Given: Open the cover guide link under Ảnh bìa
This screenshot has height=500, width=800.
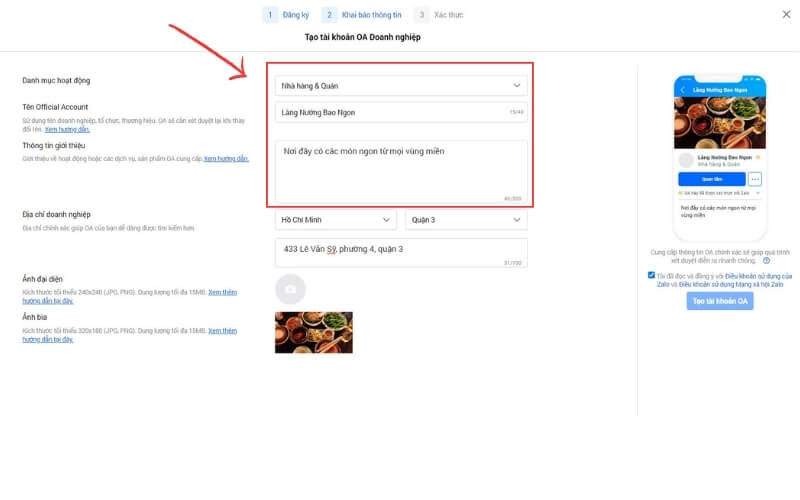Looking at the screenshot, I should (130, 335).
